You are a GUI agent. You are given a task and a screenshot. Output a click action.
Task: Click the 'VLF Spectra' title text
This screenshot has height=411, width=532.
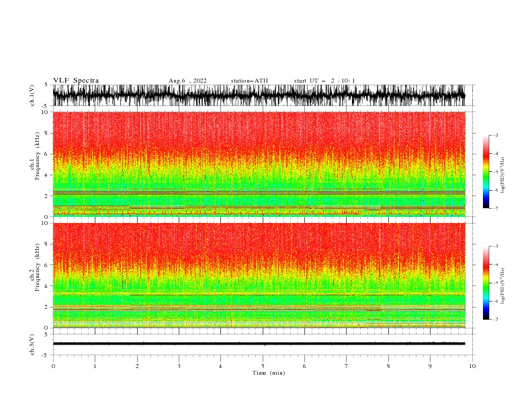pos(76,81)
